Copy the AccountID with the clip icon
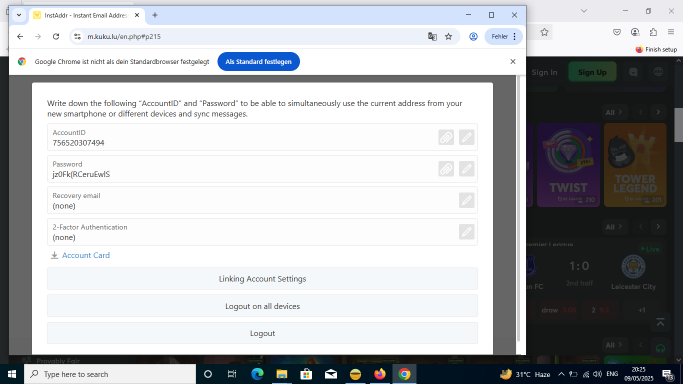 (x=446, y=137)
